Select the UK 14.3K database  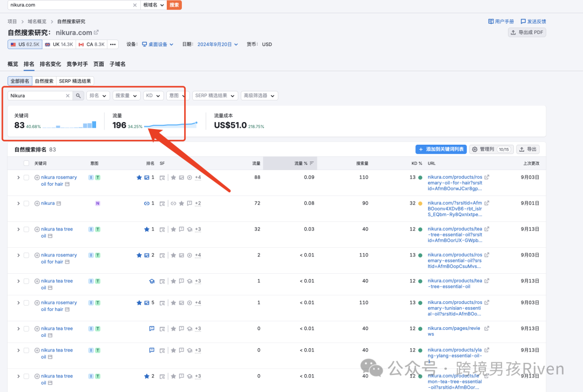tap(59, 44)
